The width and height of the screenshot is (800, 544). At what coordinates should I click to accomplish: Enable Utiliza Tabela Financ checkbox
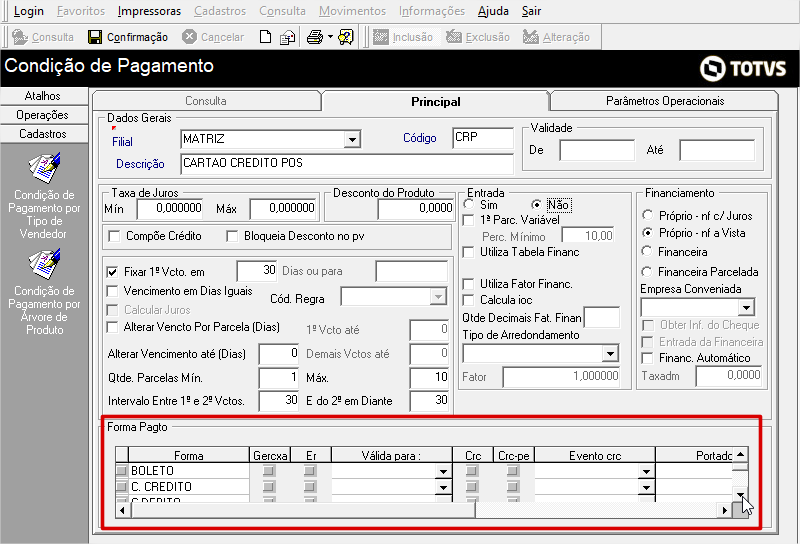(468, 252)
